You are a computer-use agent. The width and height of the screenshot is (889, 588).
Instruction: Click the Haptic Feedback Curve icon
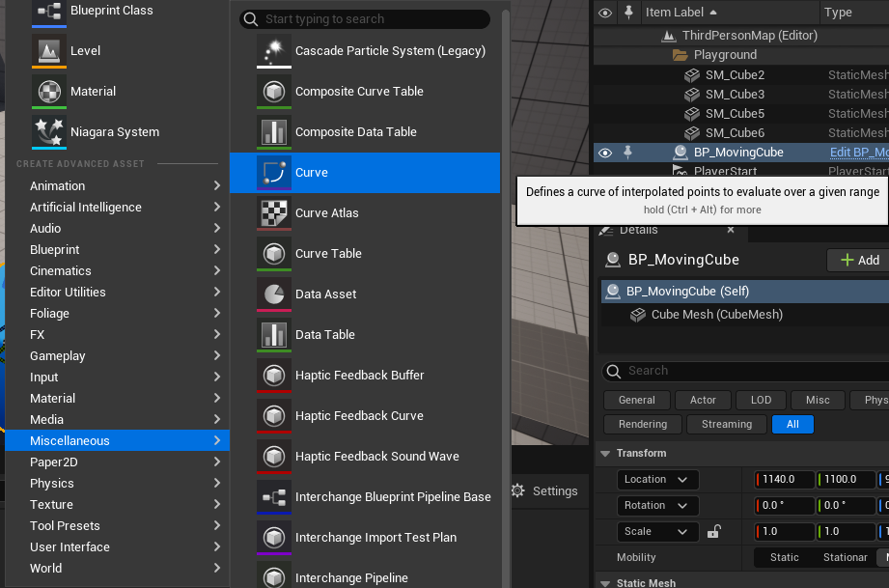pos(274,415)
